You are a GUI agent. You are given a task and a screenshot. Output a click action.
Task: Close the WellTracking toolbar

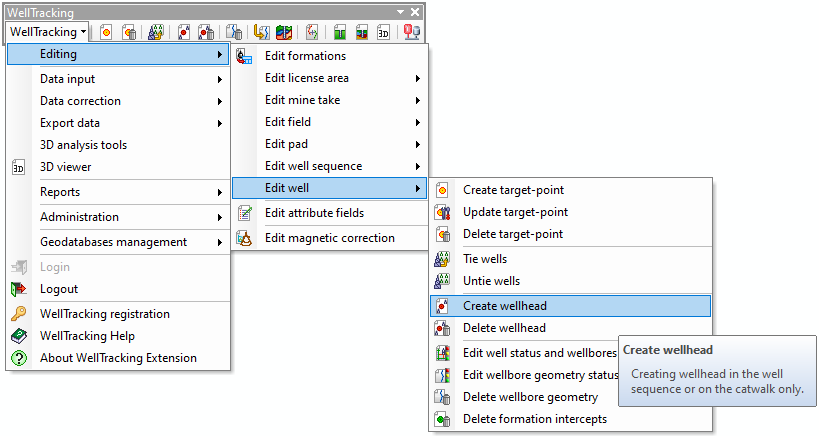tap(415, 11)
